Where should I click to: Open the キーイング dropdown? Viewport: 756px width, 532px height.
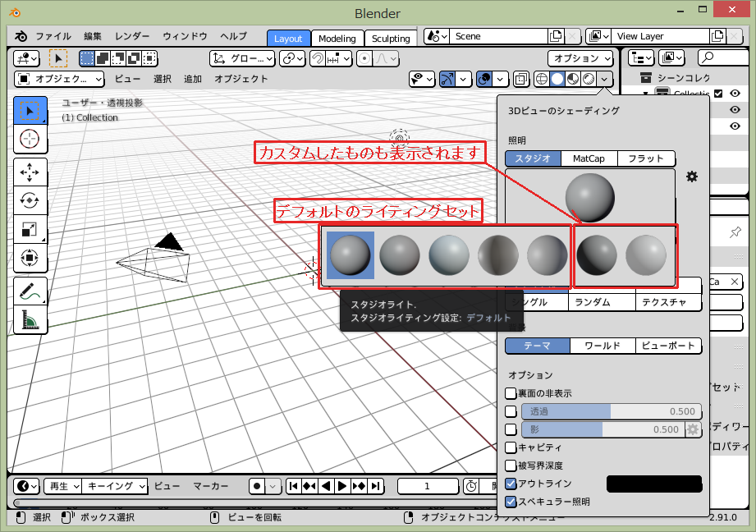[114, 486]
